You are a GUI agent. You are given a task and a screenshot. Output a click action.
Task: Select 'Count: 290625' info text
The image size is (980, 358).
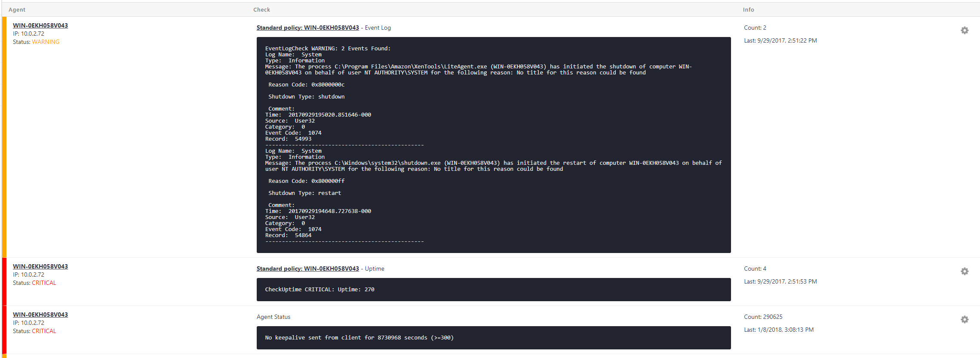(763, 317)
